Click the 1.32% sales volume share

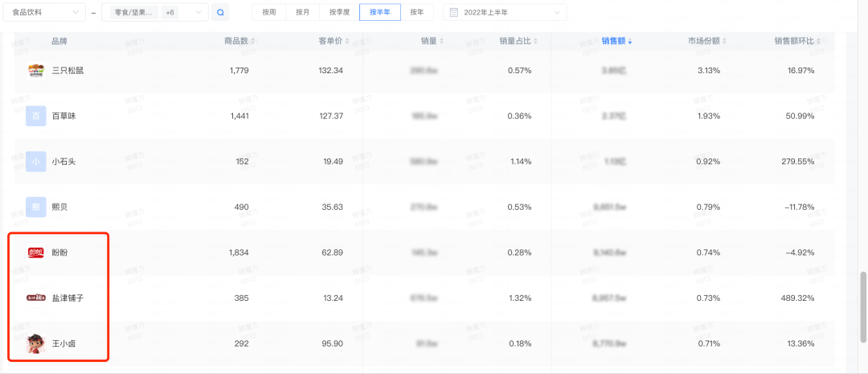pyautogui.click(x=520, y=298)
